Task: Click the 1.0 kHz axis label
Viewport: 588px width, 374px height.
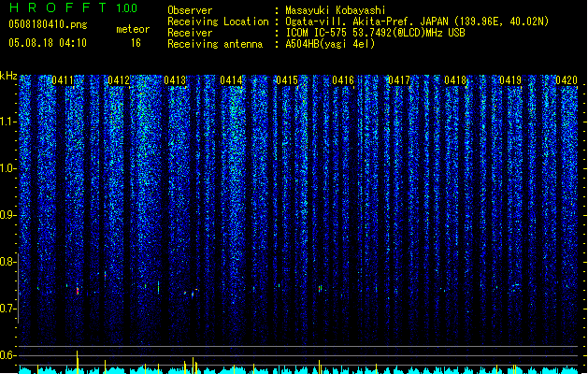Action: tap(8, 168)
